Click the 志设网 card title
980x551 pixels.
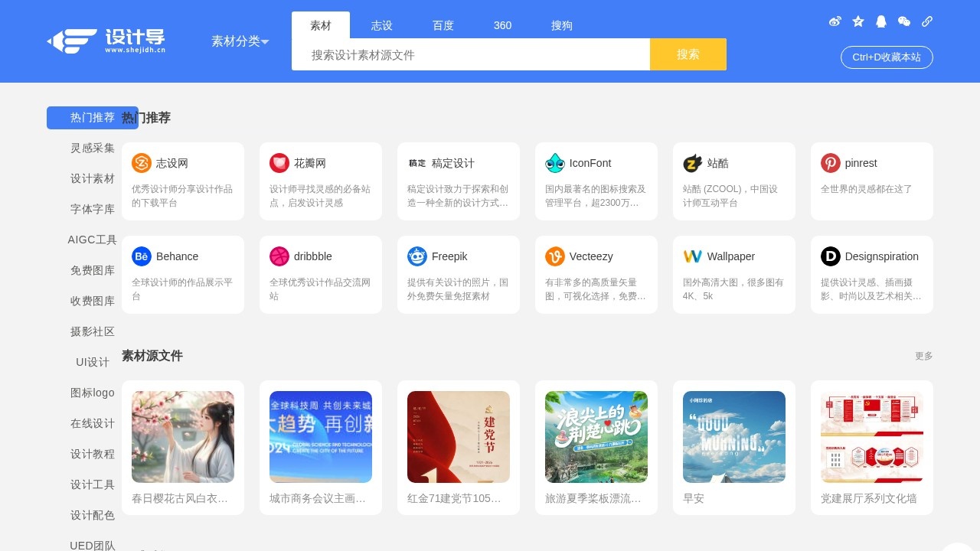[172, 163]
